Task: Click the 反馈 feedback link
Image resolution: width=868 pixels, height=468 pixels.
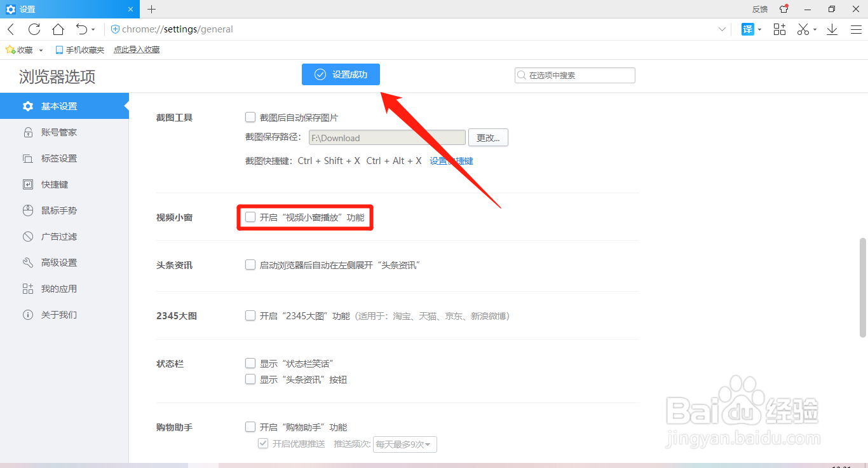Action: [760, 10]
